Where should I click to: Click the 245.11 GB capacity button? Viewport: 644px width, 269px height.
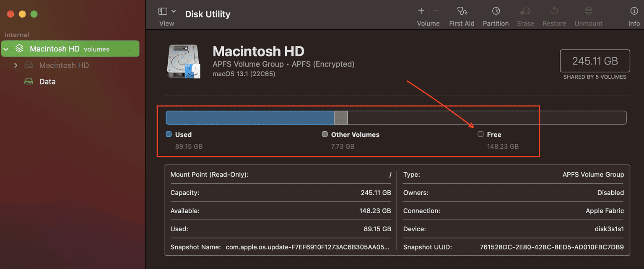[x=595, y=61]
